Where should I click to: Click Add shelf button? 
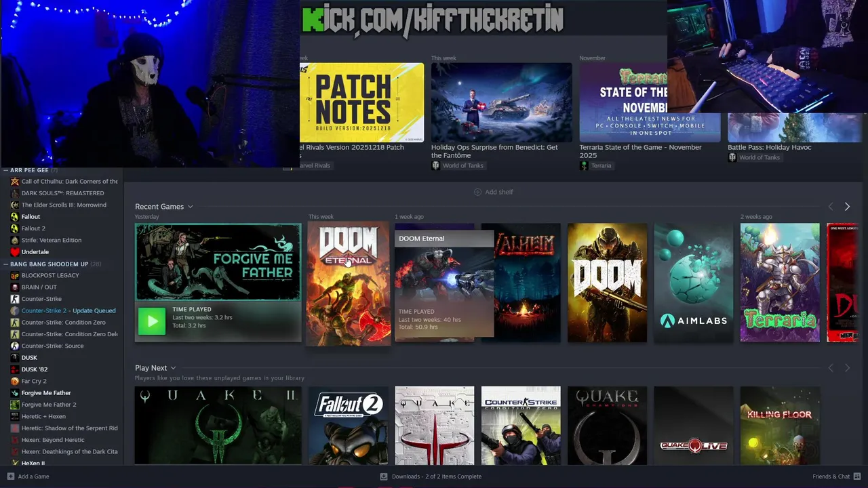tap(493, 192)
